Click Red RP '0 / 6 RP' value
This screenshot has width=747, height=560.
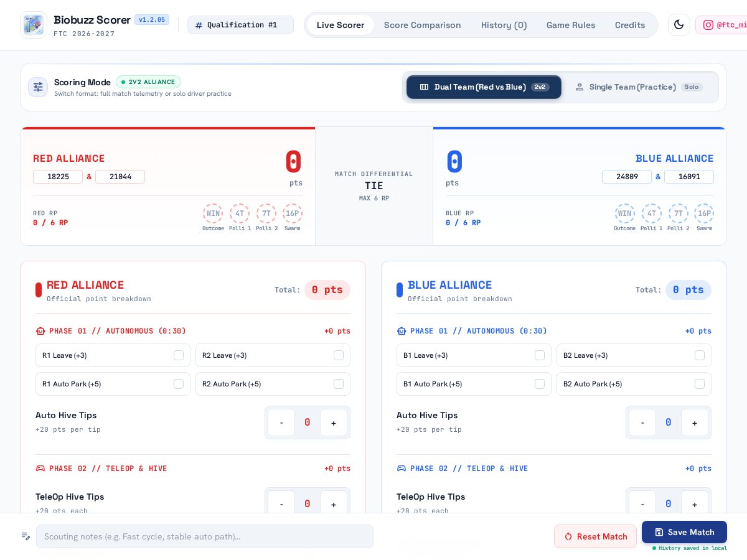tap(50, 223)
